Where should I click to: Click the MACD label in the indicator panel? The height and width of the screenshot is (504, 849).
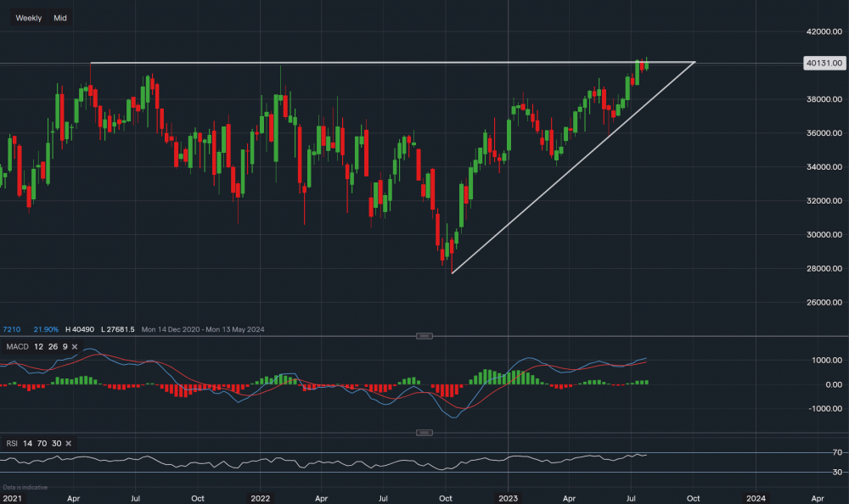tap(19, 347)
